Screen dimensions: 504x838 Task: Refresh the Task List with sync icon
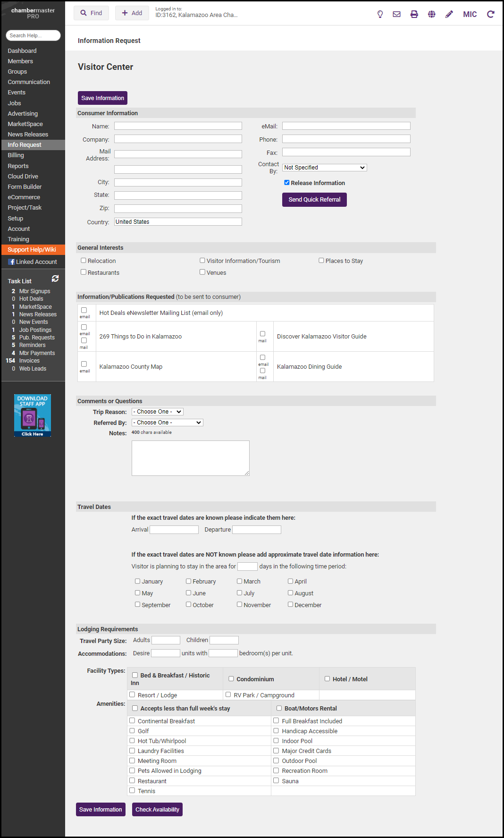(55, 279)
